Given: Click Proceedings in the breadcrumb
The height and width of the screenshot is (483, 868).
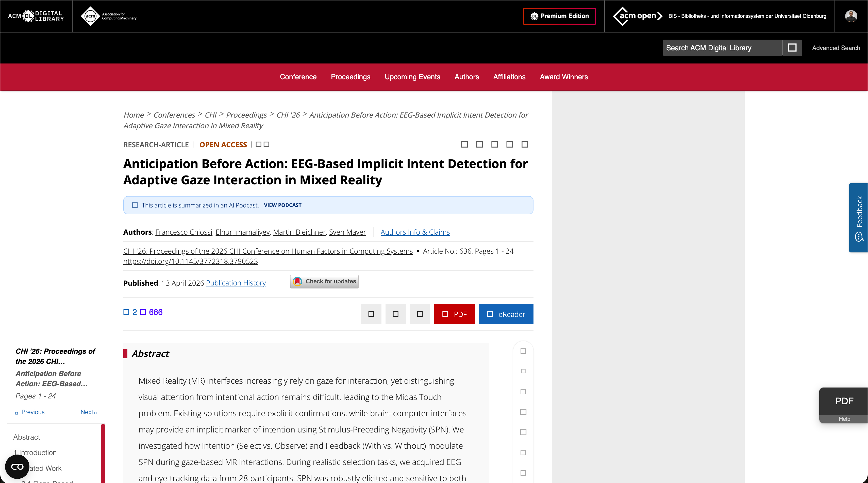Looking at the screenshot, I should [246, 115].
